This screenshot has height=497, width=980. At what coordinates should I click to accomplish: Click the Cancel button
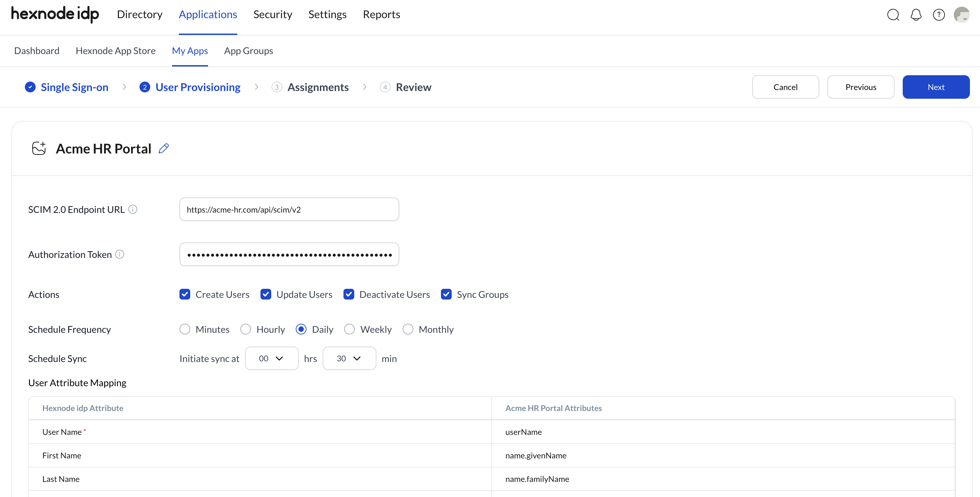[x=785, y=87]
